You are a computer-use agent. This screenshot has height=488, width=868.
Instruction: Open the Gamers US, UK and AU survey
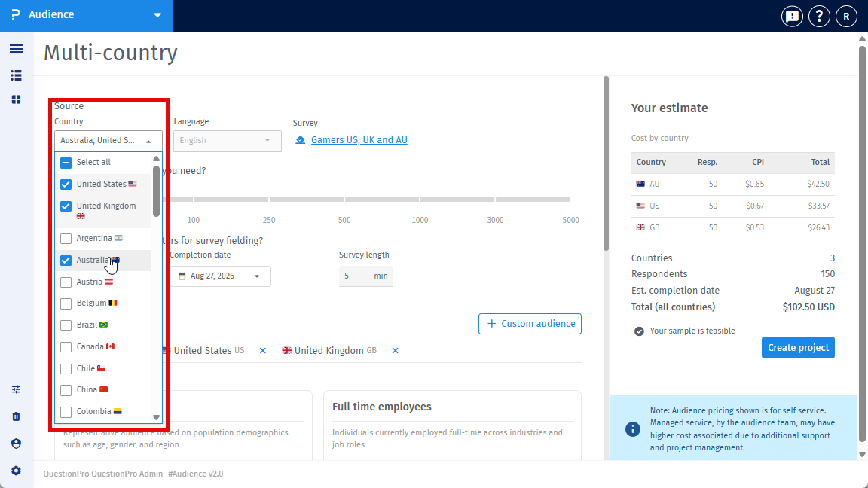[359, 140]
